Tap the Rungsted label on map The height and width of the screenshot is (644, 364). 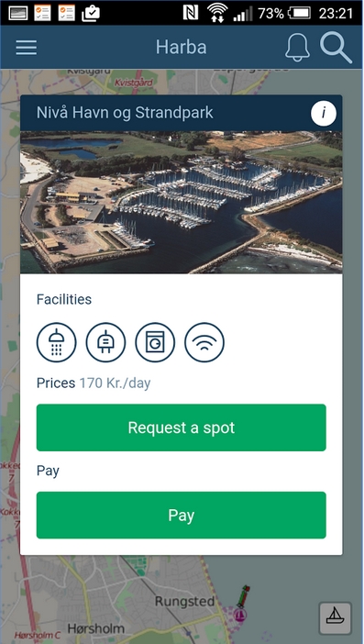pyautogui.click(x=184, y=602)
